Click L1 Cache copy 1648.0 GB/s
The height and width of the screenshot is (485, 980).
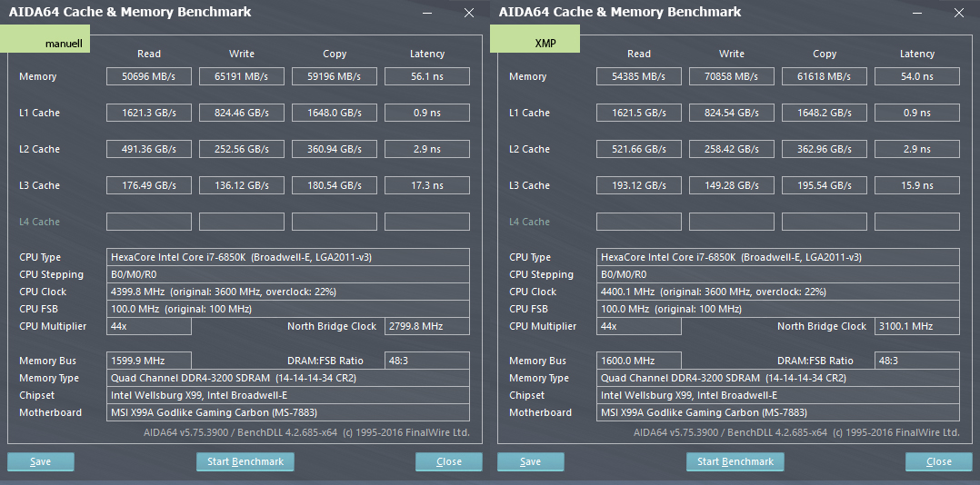[335, 113]
